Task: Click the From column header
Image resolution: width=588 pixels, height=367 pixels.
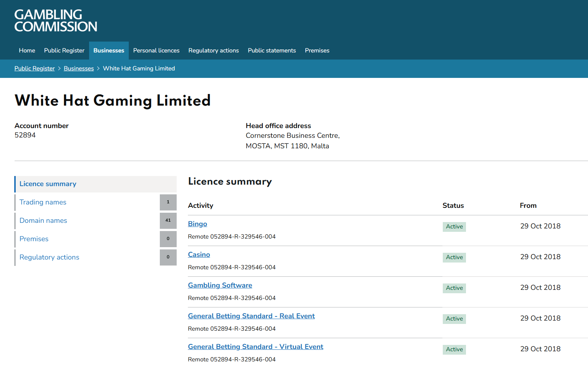Action: 528,206
